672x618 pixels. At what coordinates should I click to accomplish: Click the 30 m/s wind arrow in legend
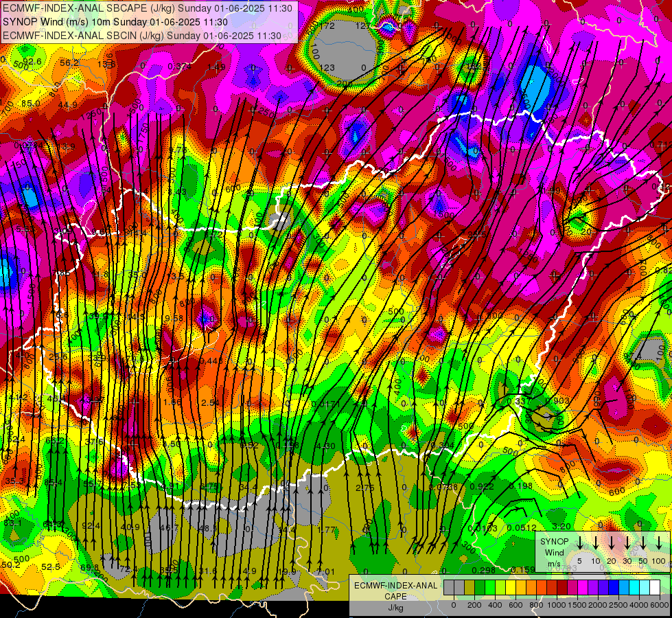coord(627,543)
